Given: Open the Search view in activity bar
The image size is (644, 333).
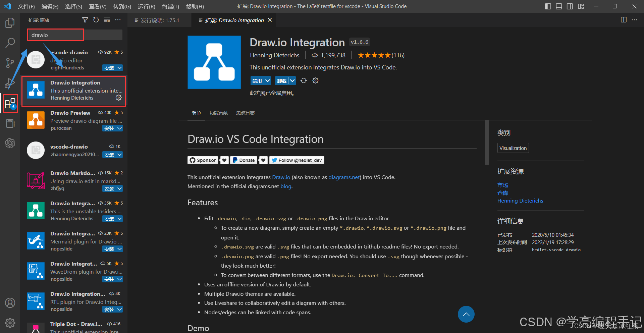Looking at the screenshot, I should point(10,43).
